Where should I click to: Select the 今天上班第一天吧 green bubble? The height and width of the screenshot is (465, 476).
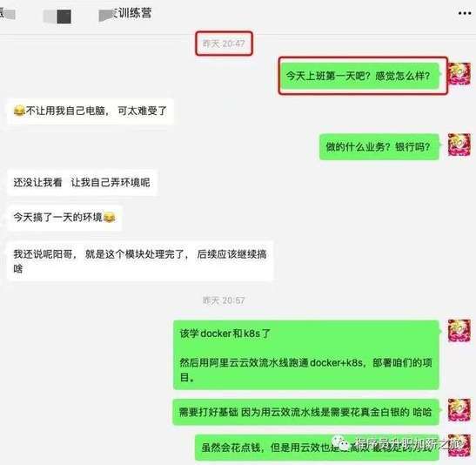pyautogui.click(x=359, y=76)
